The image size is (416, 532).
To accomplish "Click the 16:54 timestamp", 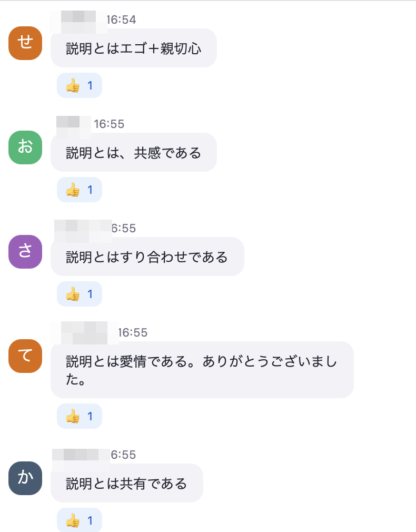I will coord(122,20).
